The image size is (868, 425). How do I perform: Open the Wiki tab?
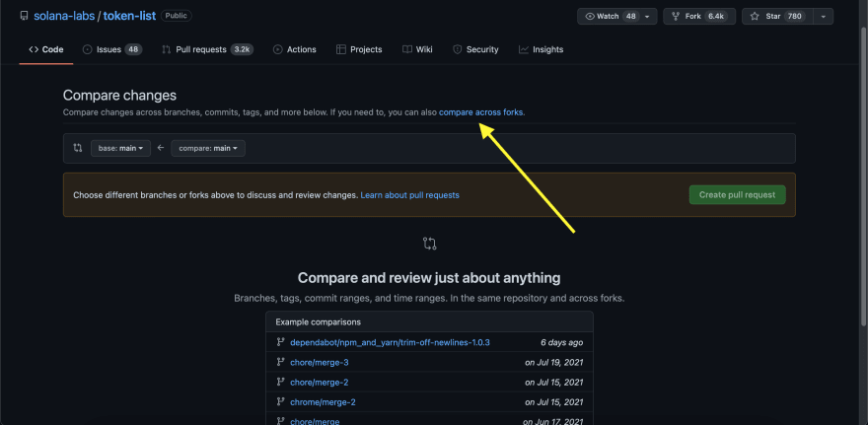(417, 50)
